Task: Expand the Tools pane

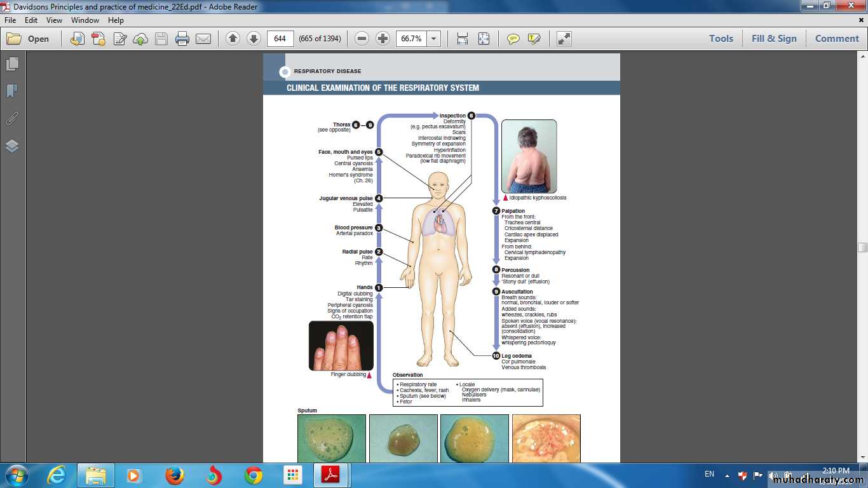Action: click(x=721, y=39)
